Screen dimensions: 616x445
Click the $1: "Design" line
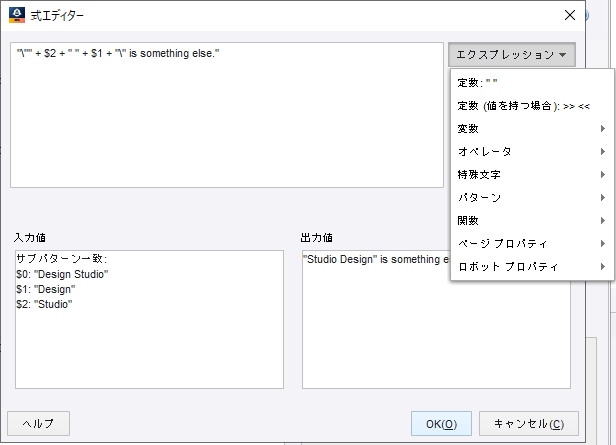[x=46, y=289]
